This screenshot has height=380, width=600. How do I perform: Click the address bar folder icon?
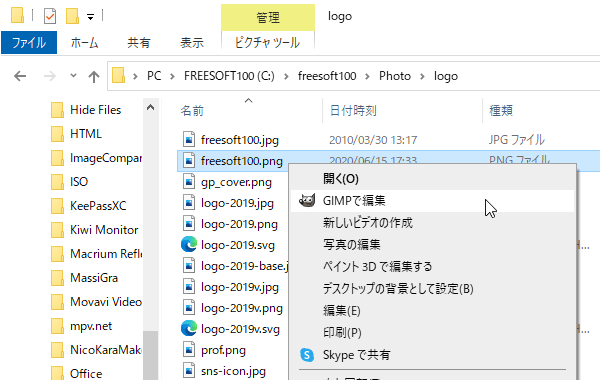119,76
